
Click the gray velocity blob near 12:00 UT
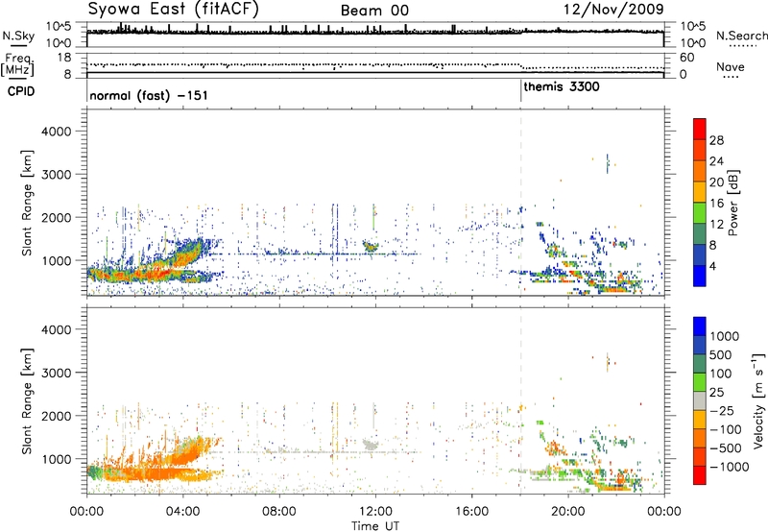tap(371, 445)
